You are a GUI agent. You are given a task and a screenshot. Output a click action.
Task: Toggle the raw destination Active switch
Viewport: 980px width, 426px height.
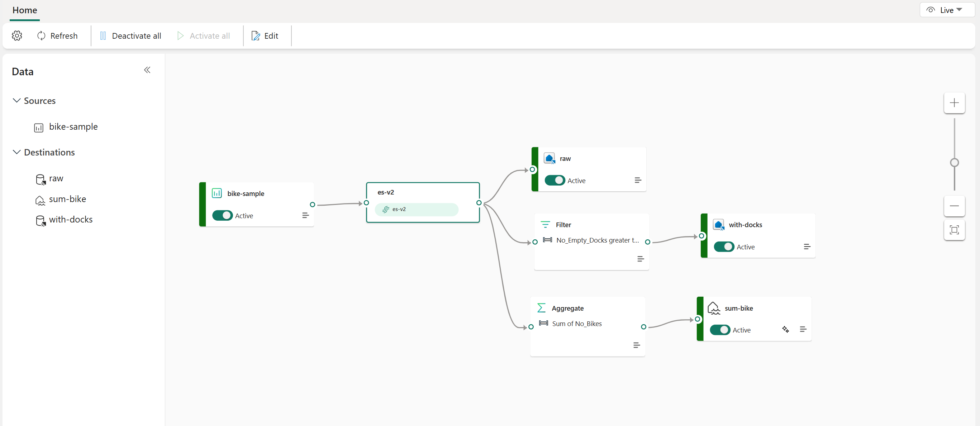tap(555, 181)
